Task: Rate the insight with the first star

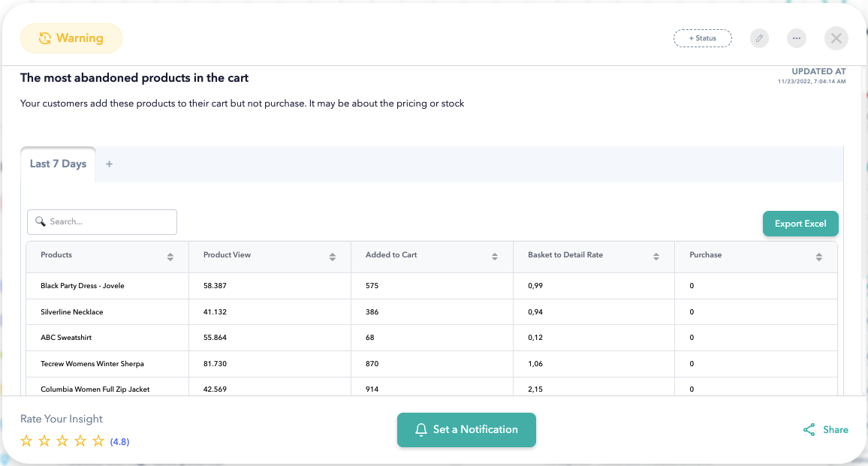Action: point(26,441)
